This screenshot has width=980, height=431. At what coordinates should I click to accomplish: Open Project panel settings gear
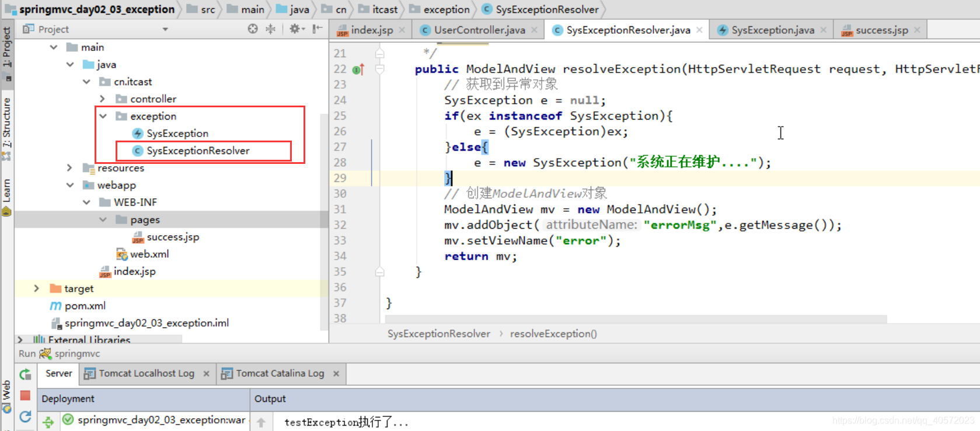(x=297, y=29)
